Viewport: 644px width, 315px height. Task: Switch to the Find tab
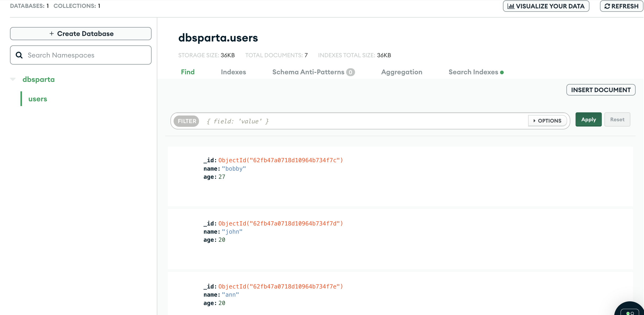click(188, 72)
